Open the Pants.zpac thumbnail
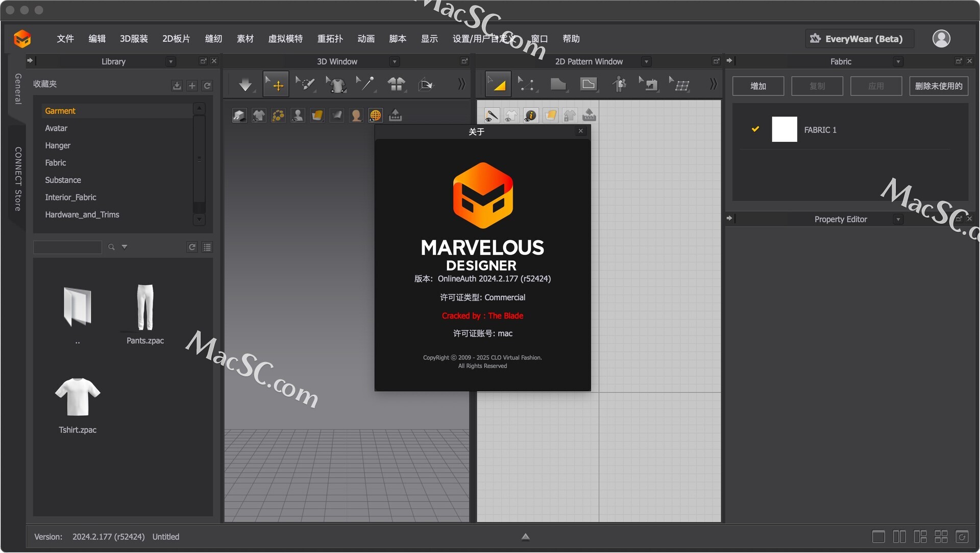The width and height of the screenshot is (980, 553). pos(145,308)
